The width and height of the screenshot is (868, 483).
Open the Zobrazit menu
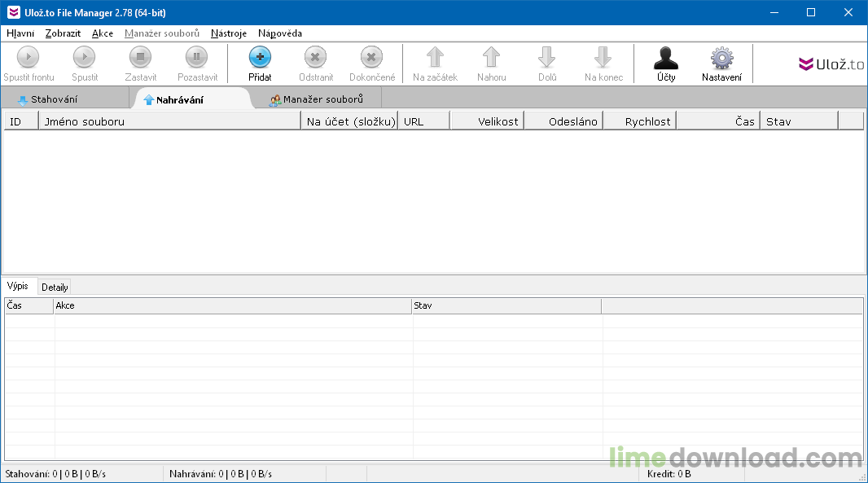tap(64, 33)
